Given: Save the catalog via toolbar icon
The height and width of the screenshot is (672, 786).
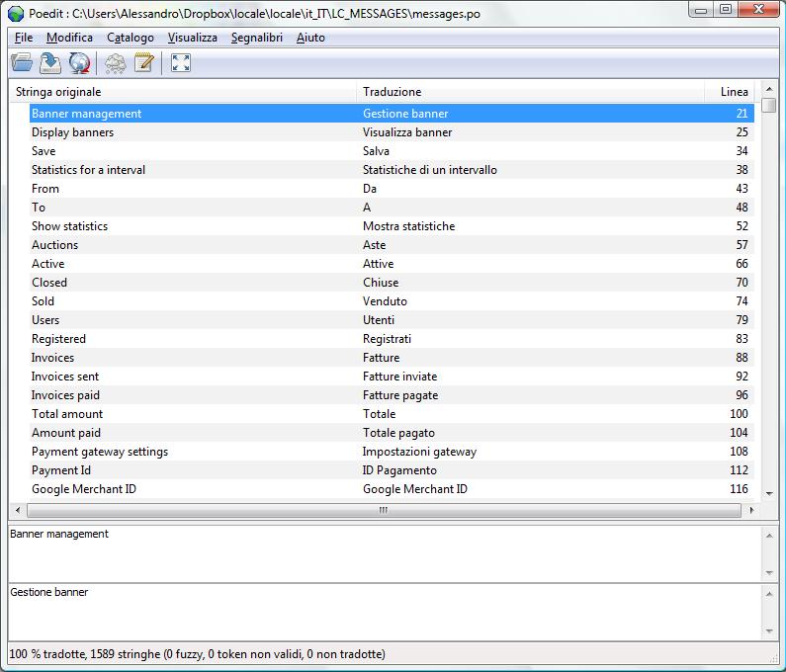Looking at the screenshot, I should pyautogui.click(x=50, y=63).
